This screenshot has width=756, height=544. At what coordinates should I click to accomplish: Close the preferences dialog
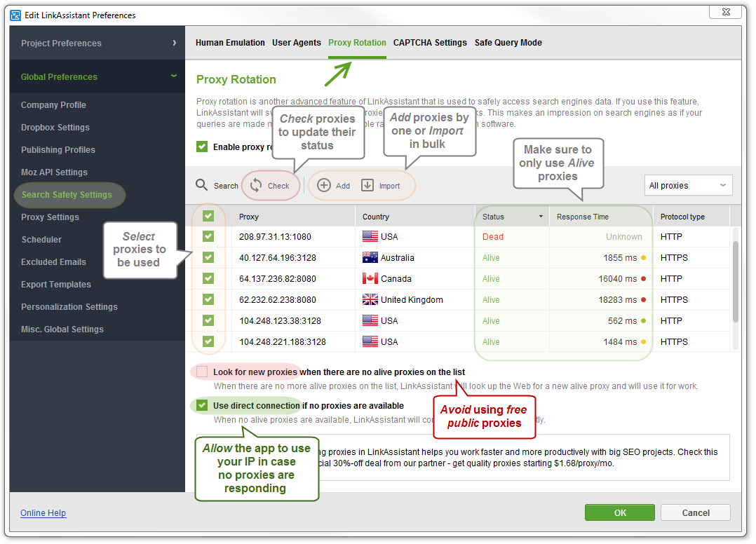click(725, 11)
